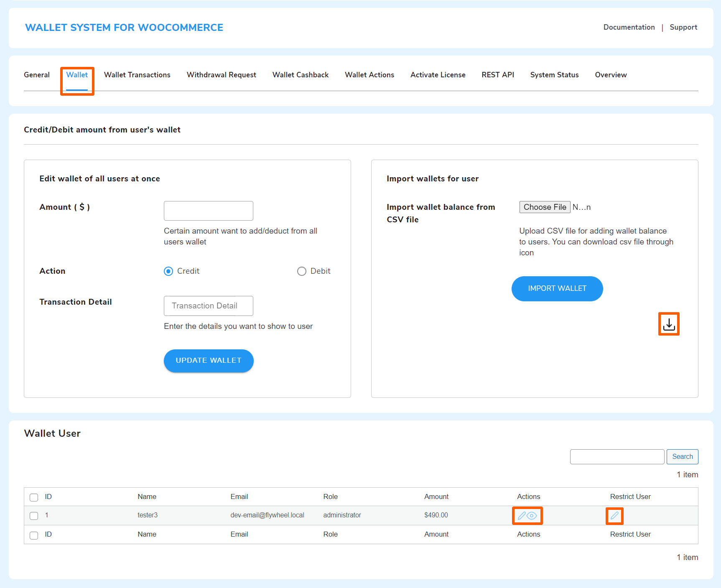The image size is (721, 588).
Task: Click the Import Wallet button
Action: coord(557,289)
